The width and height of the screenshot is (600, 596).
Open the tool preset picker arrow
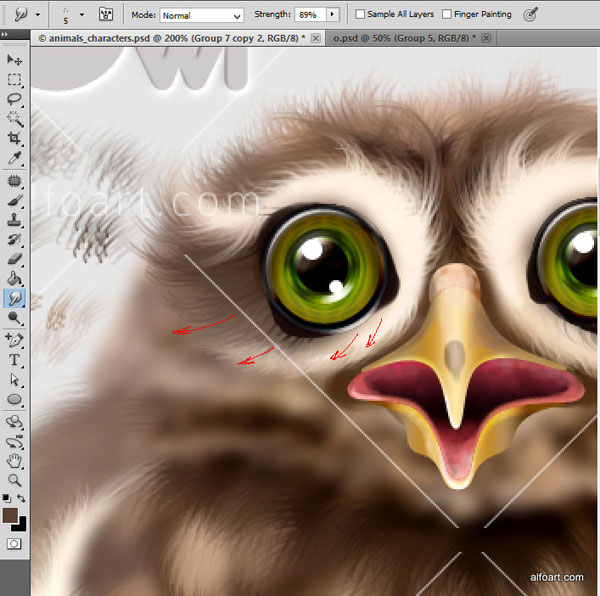[x=38, y=15]
